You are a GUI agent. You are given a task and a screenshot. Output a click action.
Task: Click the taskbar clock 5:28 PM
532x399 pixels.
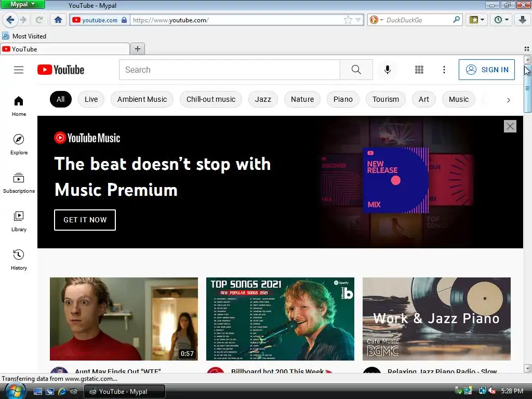pyautogui.click(x=512, y=391)
